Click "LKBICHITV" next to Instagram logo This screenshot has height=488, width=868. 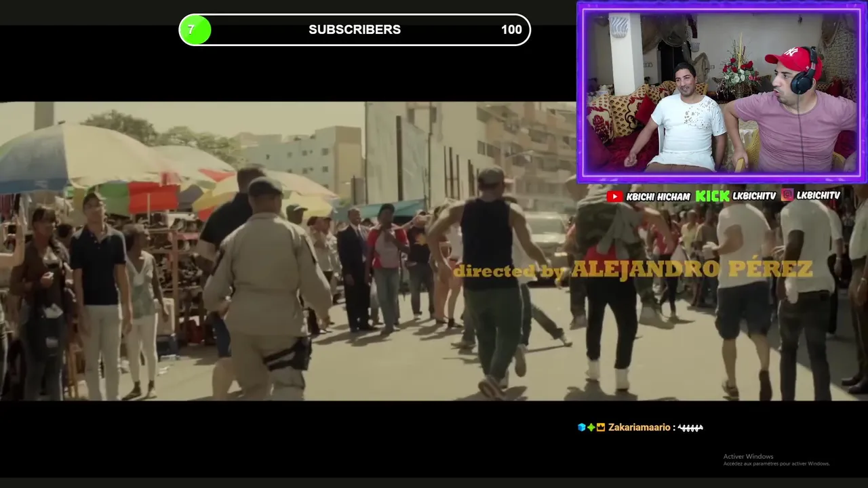(818, 195)
